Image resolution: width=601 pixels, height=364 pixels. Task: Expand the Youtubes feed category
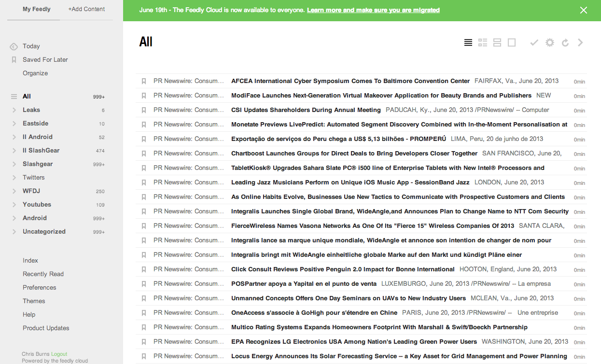[14, 204]
